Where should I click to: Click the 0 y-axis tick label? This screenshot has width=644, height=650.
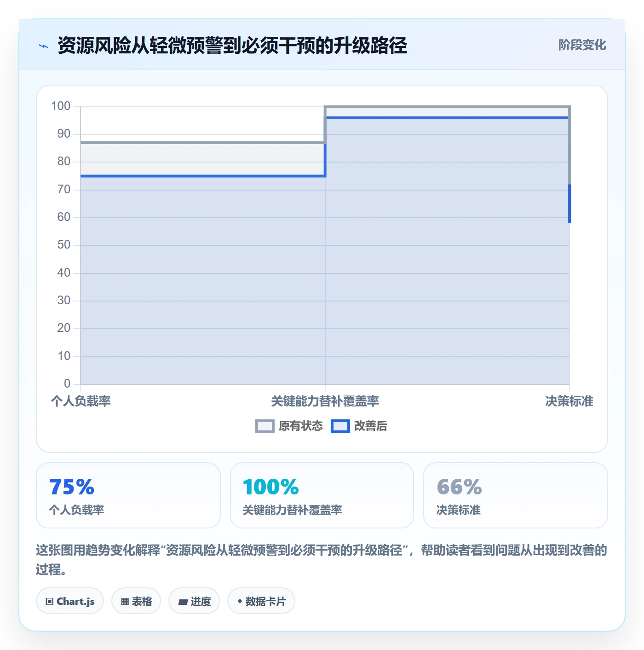point(67,383)
